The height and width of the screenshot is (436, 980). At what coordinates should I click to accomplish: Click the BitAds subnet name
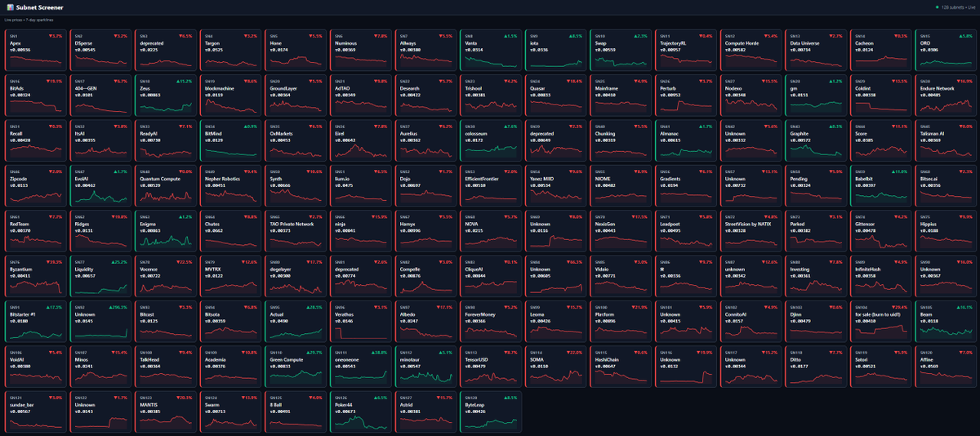pyautogui.click(x=17, y=88)
